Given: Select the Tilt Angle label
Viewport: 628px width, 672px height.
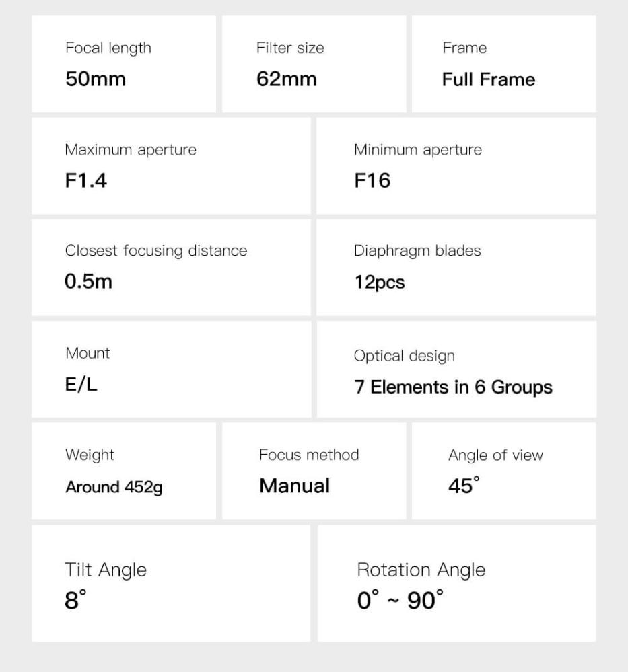Looking at the screenshot, I should [105, 570].
